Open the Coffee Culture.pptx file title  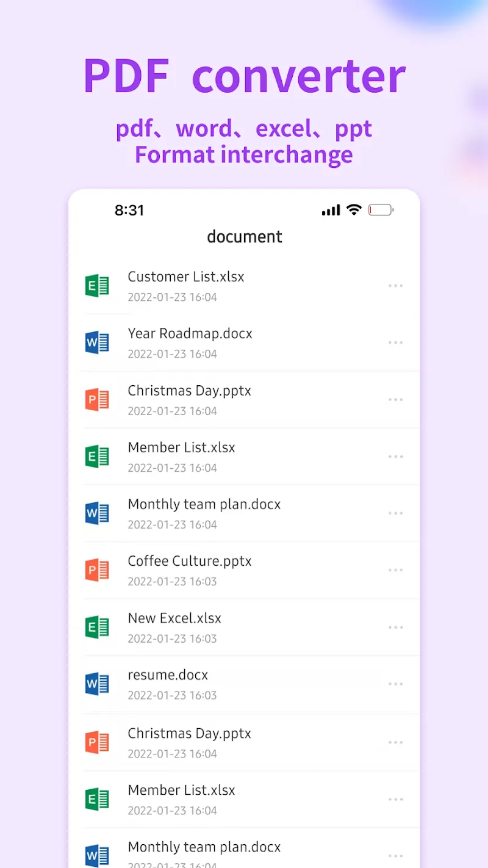pos(190,561)
